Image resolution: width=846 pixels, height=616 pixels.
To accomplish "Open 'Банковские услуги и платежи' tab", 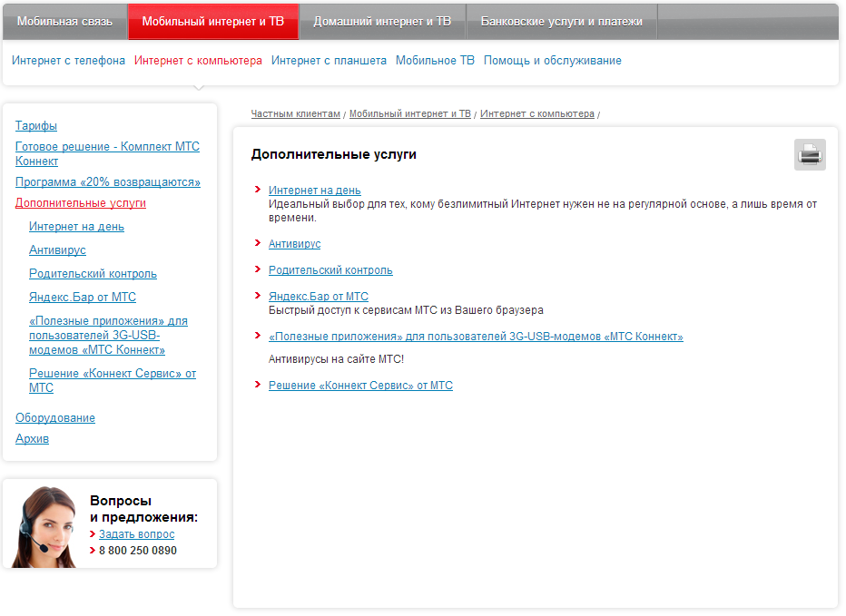I will tap(562, 22).
